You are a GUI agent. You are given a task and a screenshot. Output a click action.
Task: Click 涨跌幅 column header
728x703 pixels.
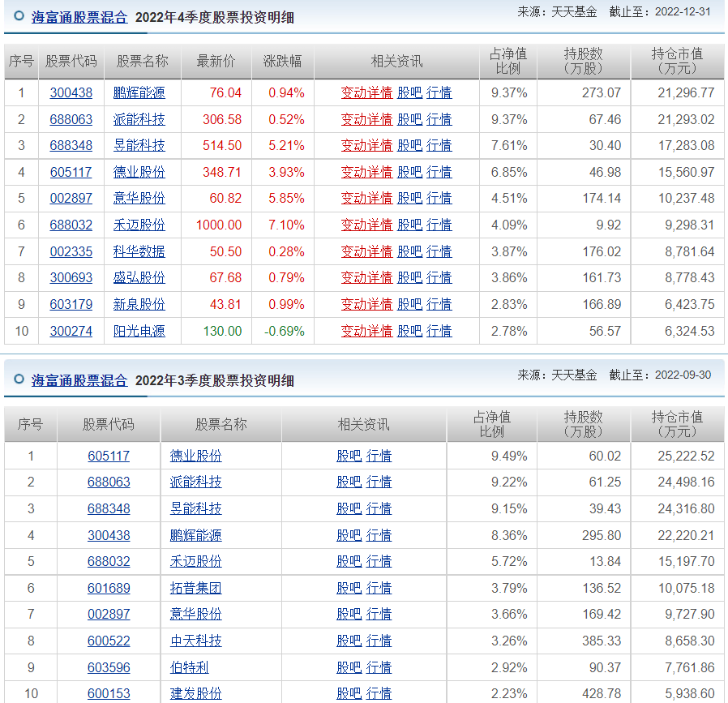pos(282,61)
